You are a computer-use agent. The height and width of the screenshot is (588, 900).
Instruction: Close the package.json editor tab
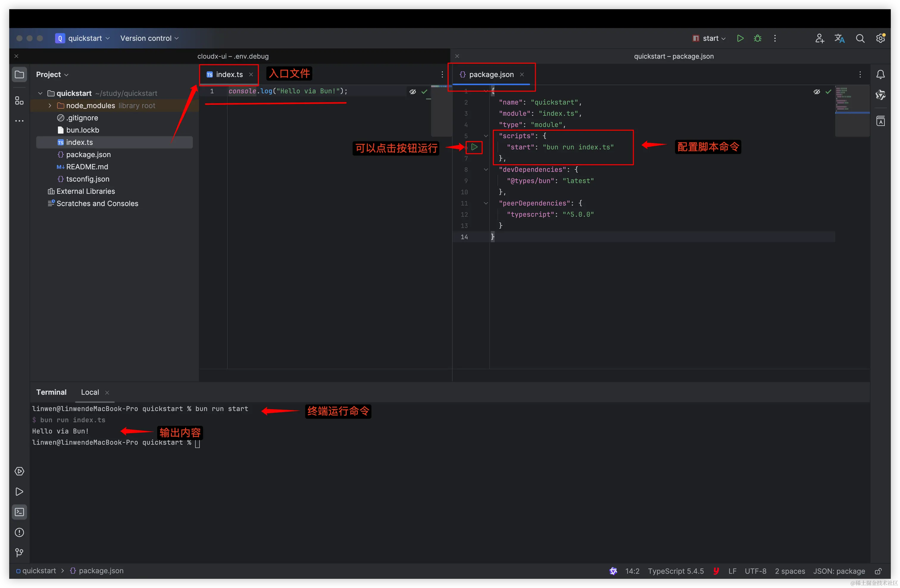pos(522,74)
